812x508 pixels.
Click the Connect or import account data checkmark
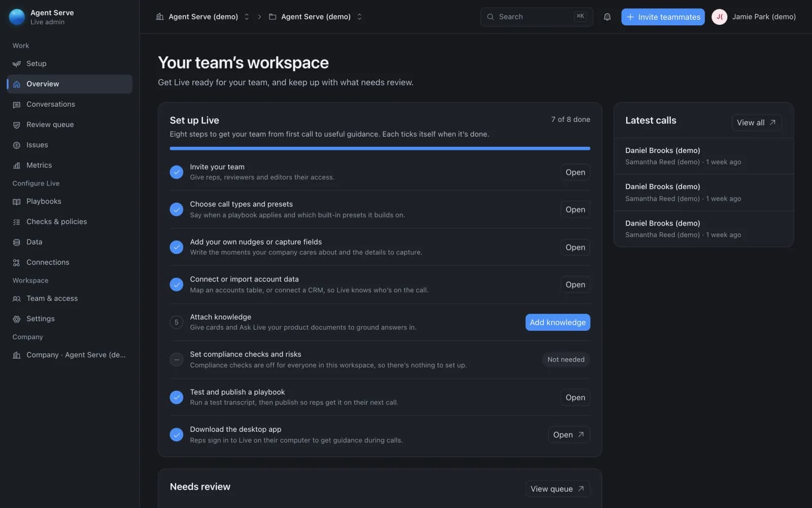pos(176,284)
